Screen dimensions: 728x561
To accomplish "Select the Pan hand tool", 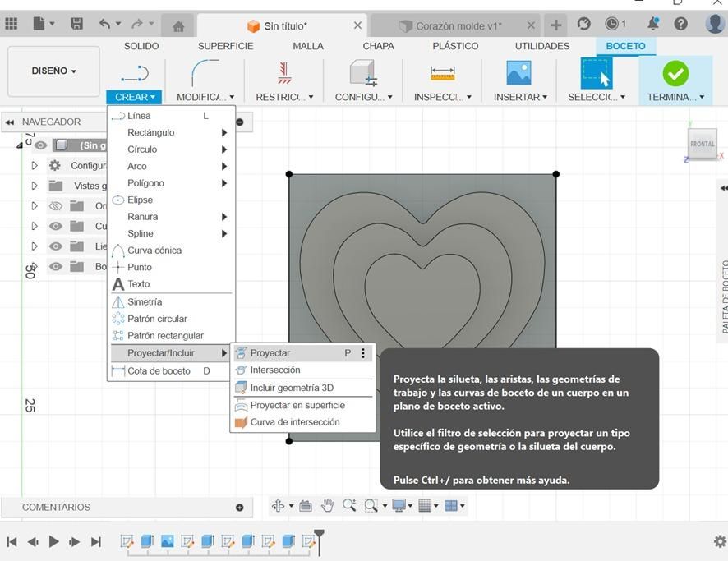I will (327, 505).
